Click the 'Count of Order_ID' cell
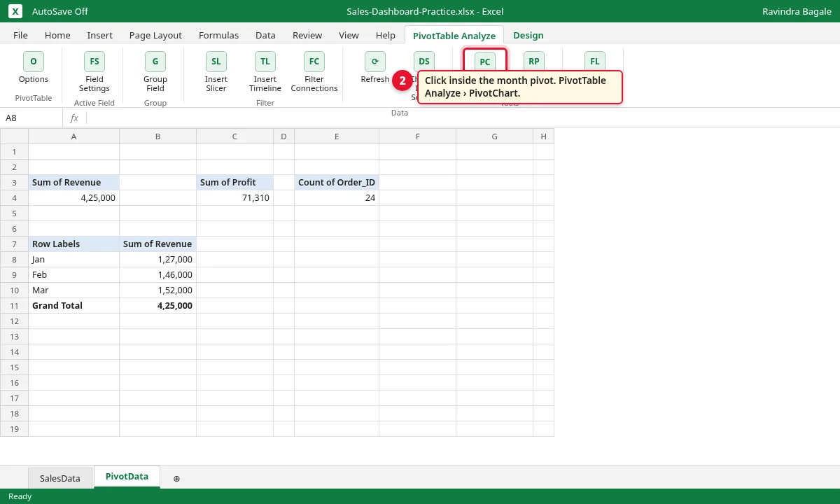Image resolution: width=840 pixels, height=504 pixels. click(337, 183)
